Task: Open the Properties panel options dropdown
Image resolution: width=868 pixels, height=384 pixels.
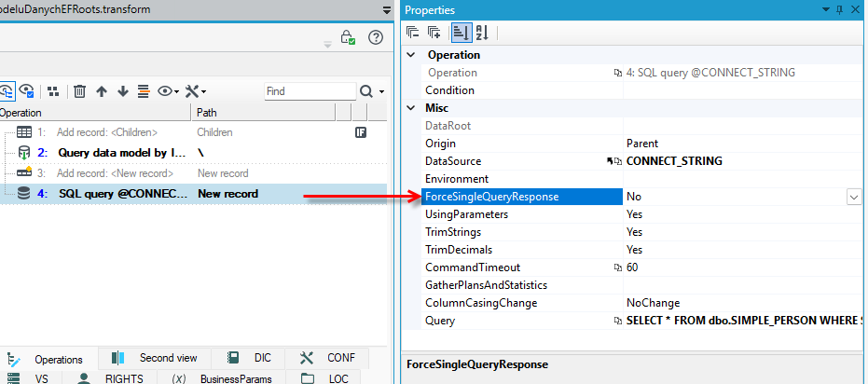Action: tap(826, 10)
